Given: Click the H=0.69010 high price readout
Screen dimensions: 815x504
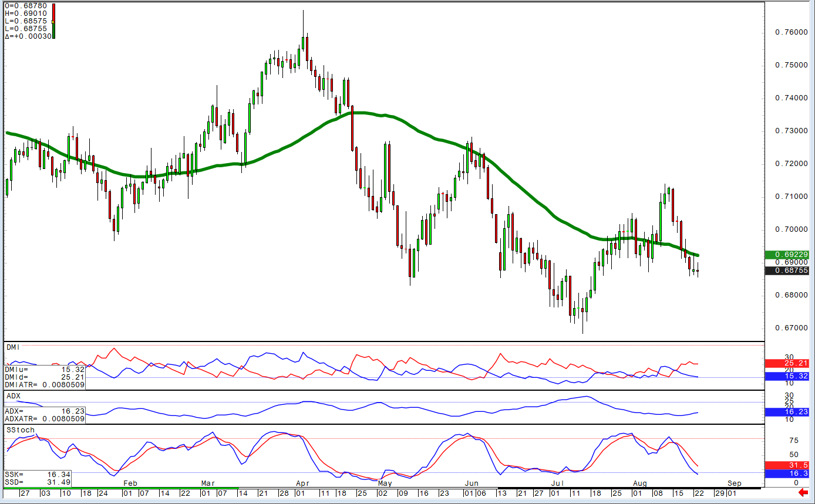Looking at the screenshot, I should (x=26, y=13).
